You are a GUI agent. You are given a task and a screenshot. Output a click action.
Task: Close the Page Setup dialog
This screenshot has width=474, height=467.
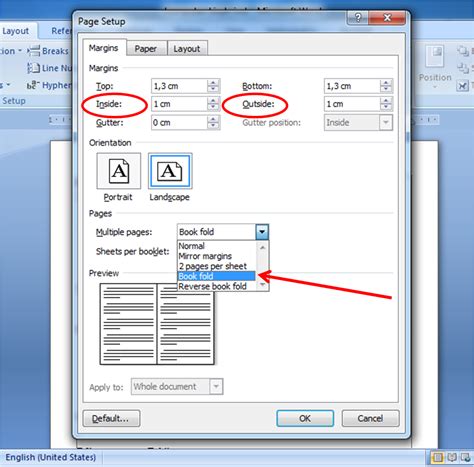(x=387, y=18)
